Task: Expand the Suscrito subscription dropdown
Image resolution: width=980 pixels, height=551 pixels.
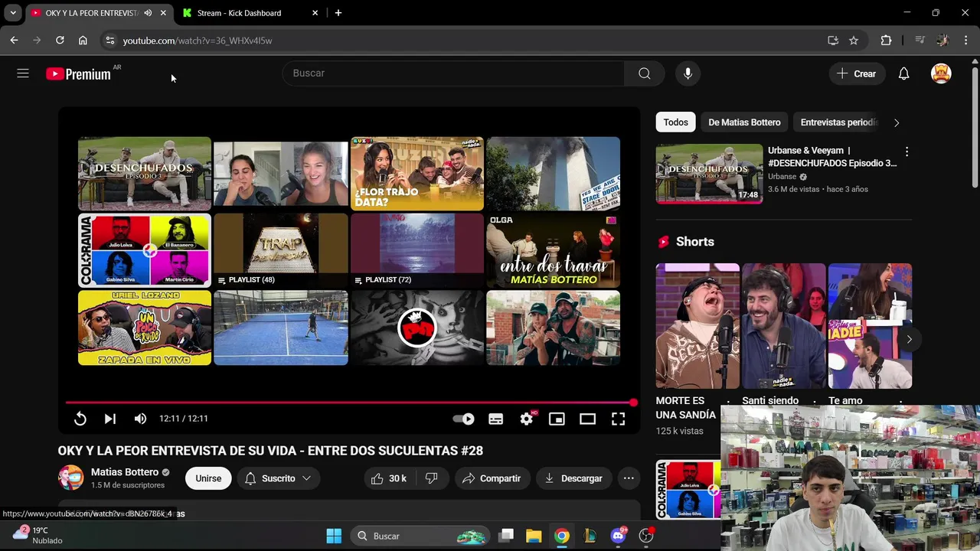Action: [x=278, y=478]
